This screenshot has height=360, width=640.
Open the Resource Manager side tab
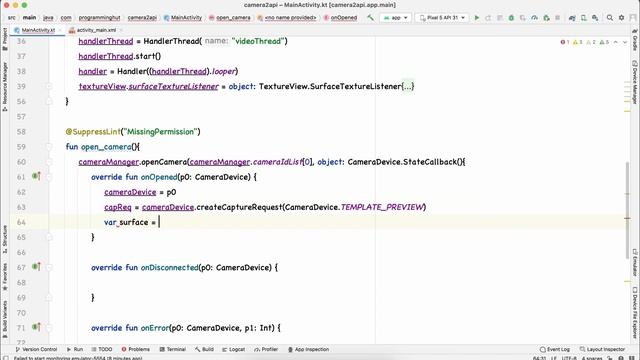tap(4, 87)
